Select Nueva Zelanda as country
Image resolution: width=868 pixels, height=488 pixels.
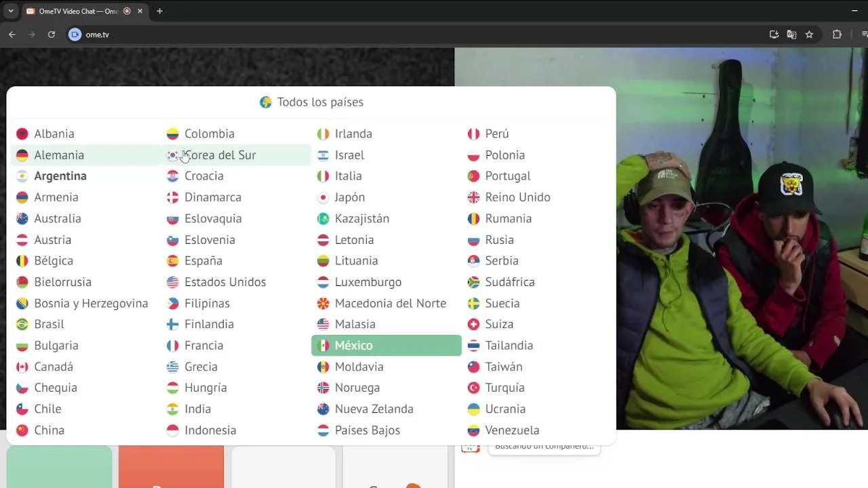[387, 409]
